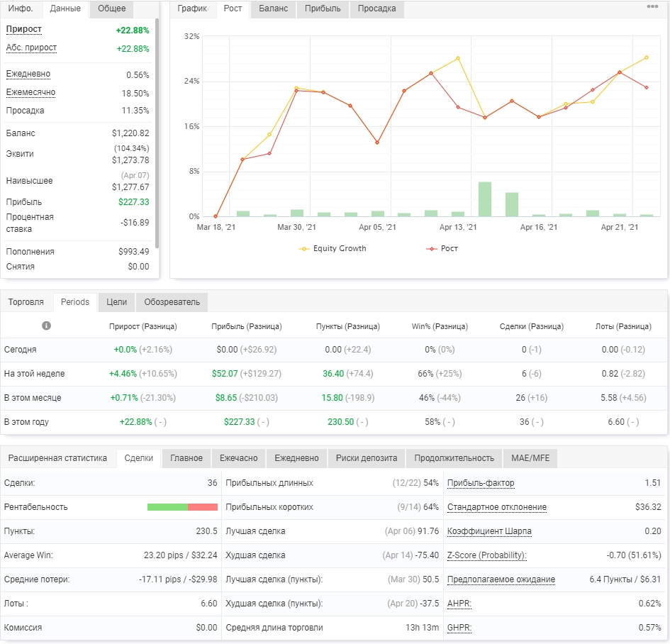Select the В этом году row label
This screenshot has width=670, height=644.
26,422
